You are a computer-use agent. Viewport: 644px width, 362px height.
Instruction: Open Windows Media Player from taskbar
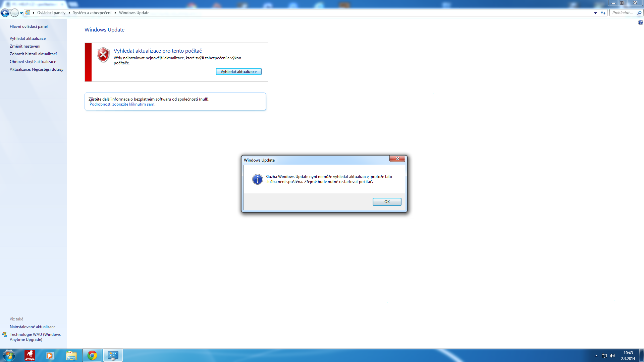[50, 355]
